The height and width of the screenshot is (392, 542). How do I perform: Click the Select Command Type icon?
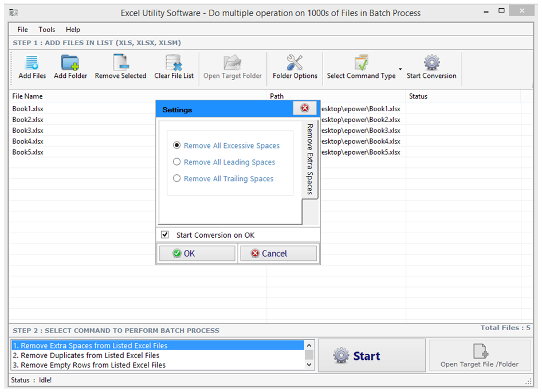tap(362, 62)
